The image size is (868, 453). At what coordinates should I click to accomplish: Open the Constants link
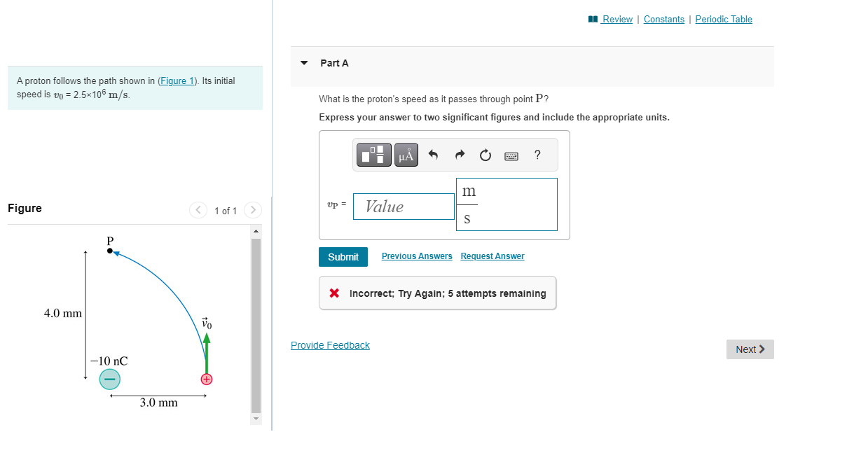coord(663,19)
